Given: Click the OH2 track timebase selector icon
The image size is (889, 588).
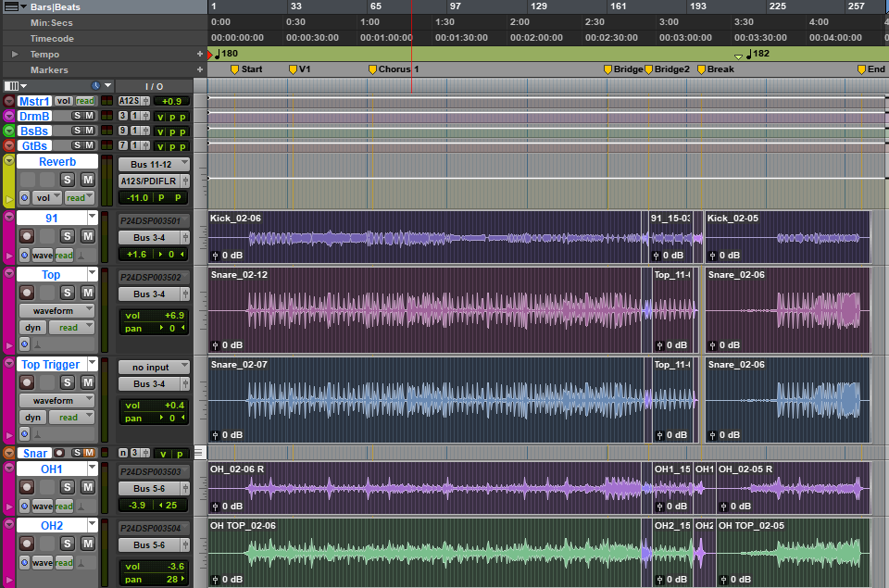Looking at the screenshot, I should pos(24,562).
